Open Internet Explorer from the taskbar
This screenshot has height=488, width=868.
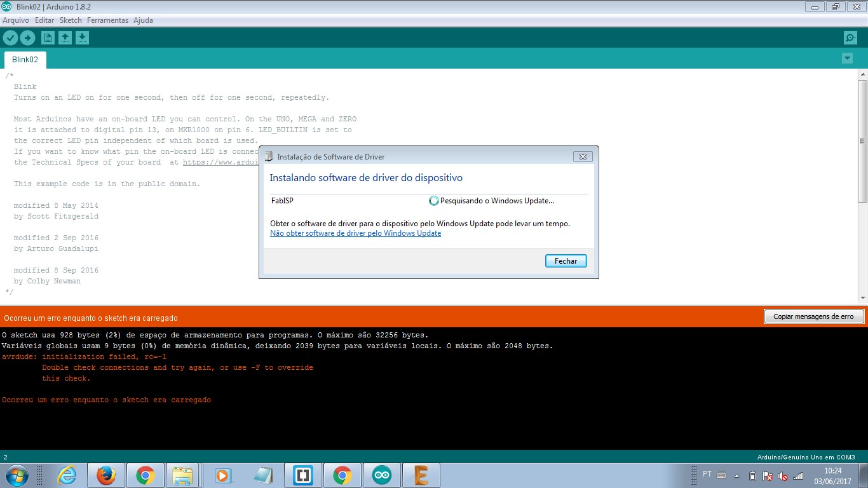67,475
